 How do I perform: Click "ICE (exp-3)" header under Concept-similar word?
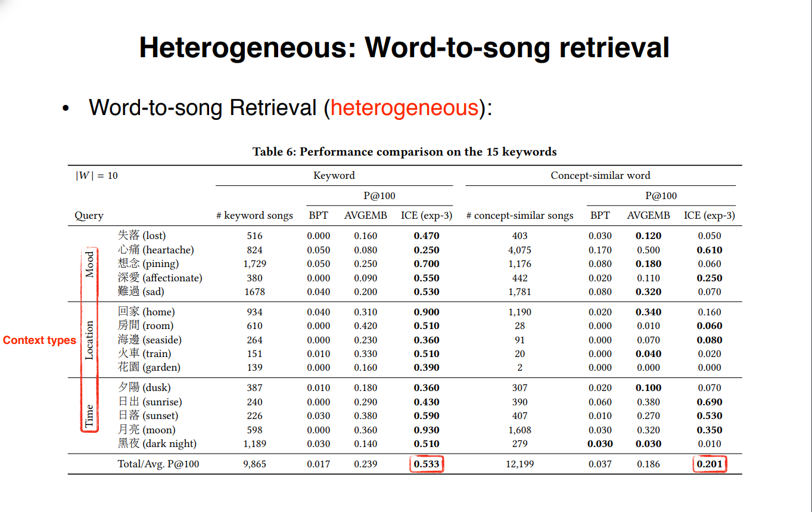710,216
